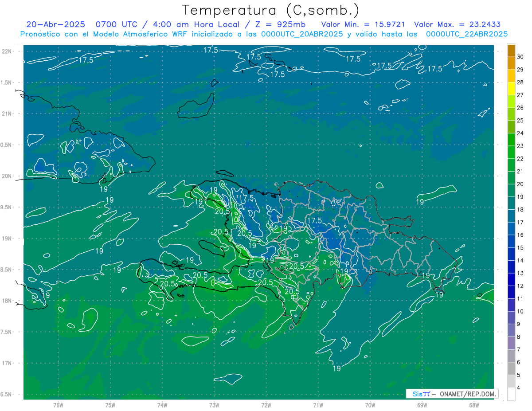This screenshot has width=532, height=411.
Task: Click the "18" value on the color scale
Action: coord(520,210)
